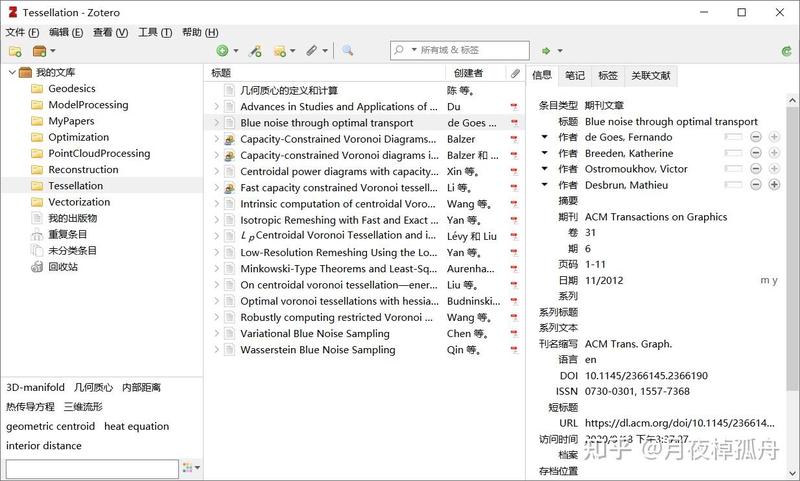
Task: Click the URL field label
Action: point(568,423)
